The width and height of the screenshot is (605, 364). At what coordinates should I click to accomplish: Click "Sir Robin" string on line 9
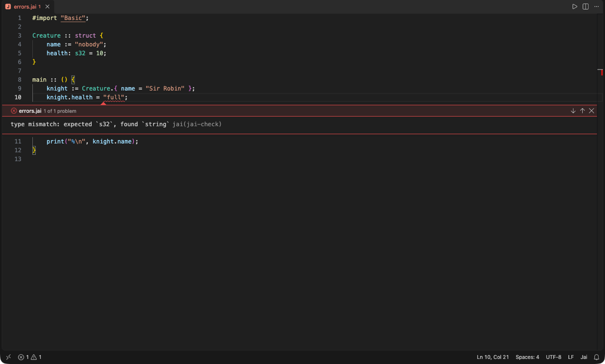165,89
